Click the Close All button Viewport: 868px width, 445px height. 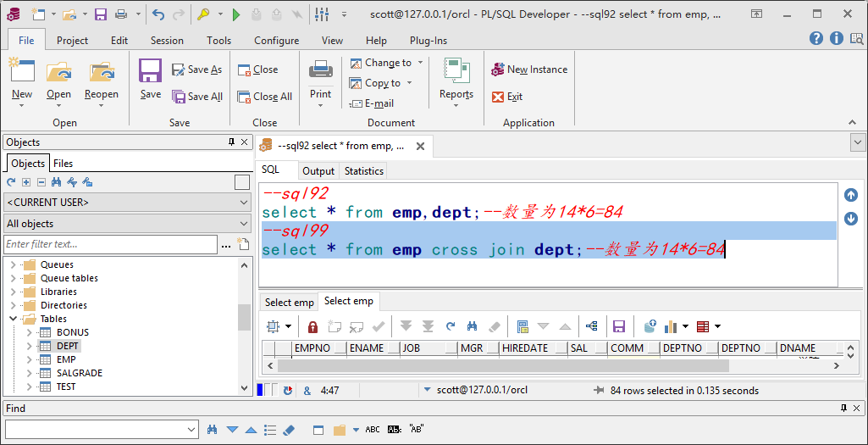point(264,97)
